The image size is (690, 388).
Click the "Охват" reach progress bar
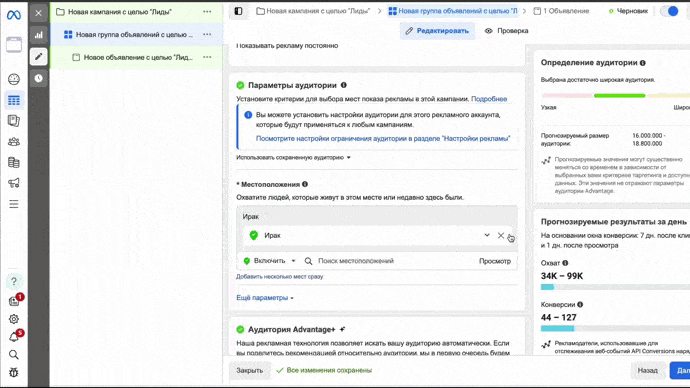[x=615, y=287]
